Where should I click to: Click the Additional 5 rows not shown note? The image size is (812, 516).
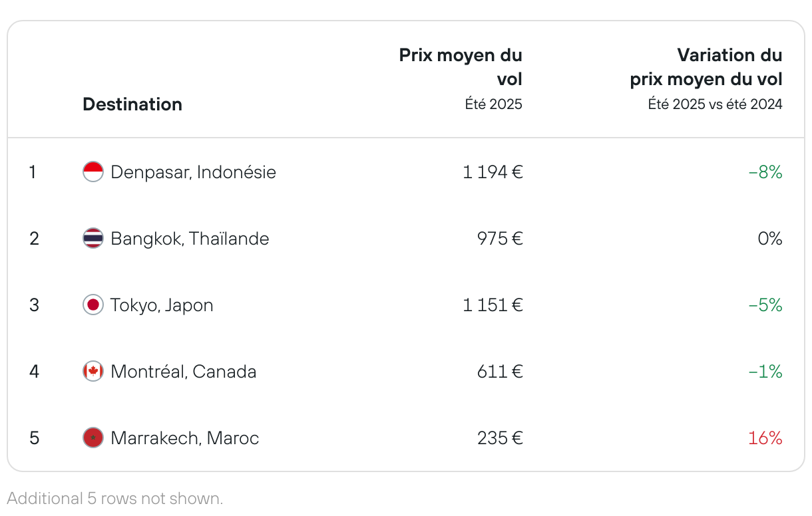[114, 498]
